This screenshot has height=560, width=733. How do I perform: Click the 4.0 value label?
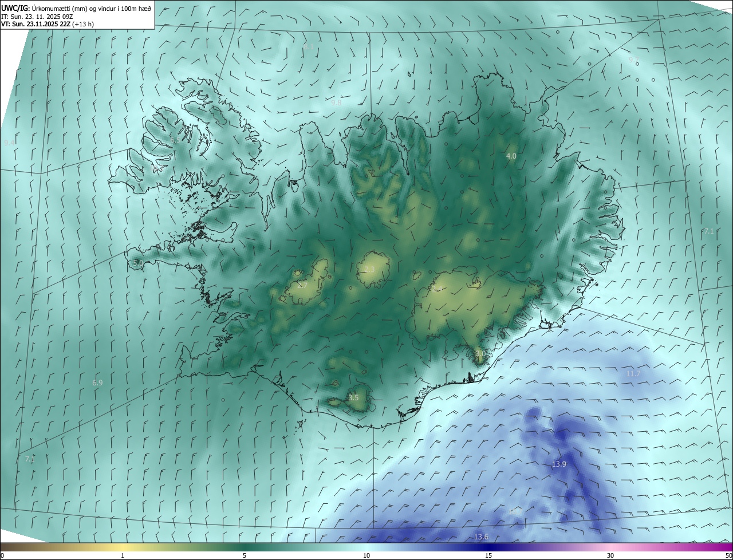click(511, 156)
